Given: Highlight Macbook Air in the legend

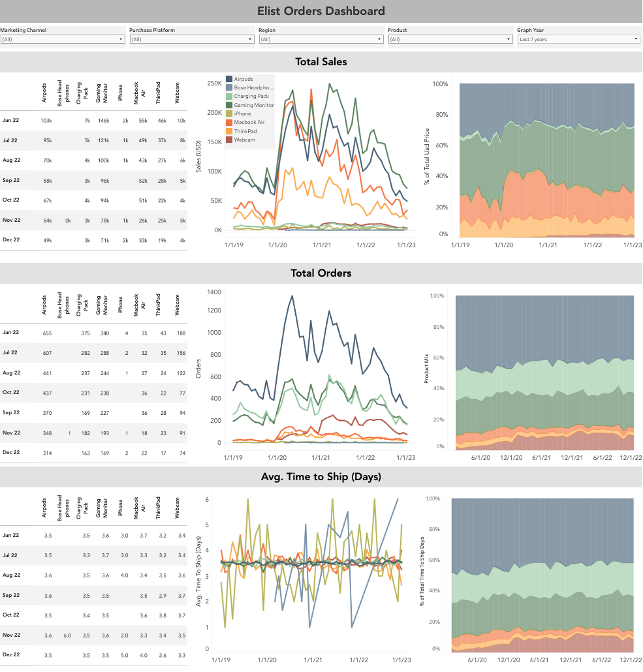Looking at the screenshot, I should [x=249, y=122].
